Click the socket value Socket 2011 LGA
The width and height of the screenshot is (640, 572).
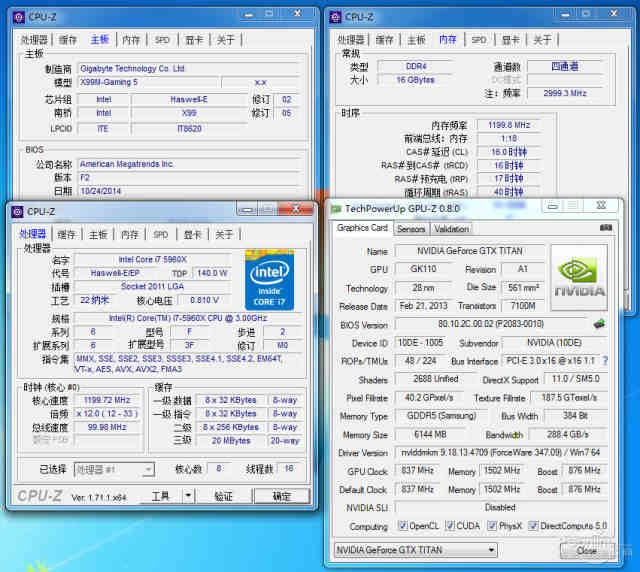153,286
